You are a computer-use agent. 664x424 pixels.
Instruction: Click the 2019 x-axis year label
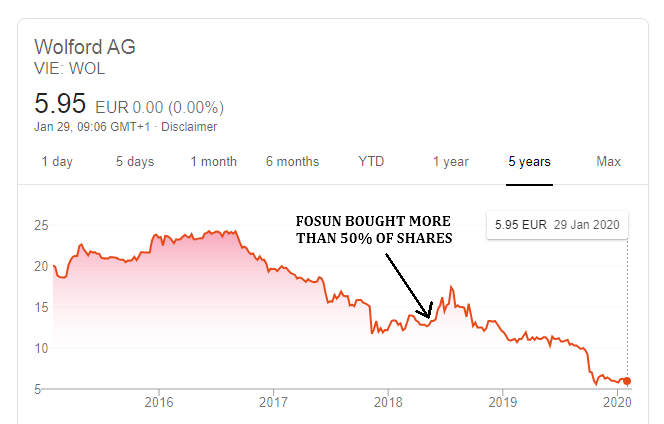coord(501,402)
